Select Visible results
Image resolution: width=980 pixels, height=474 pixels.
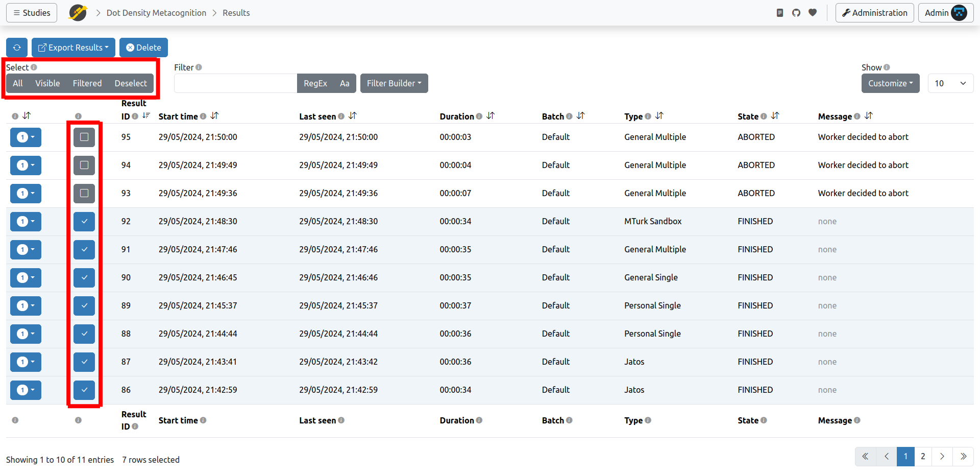pos(47,83)
